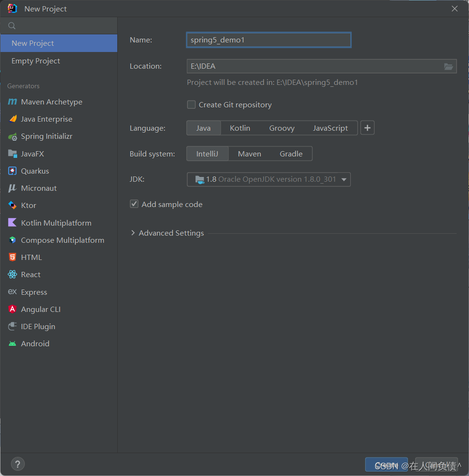Add another language with plus button
469x476 pixels.
click(367, 128)
